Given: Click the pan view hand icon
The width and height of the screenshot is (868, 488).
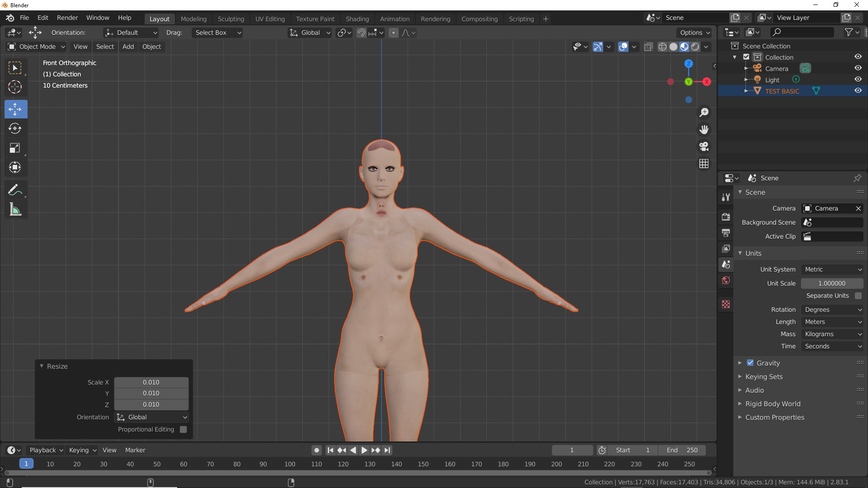Looking at the screenshot, I should [x=704, y=130].
